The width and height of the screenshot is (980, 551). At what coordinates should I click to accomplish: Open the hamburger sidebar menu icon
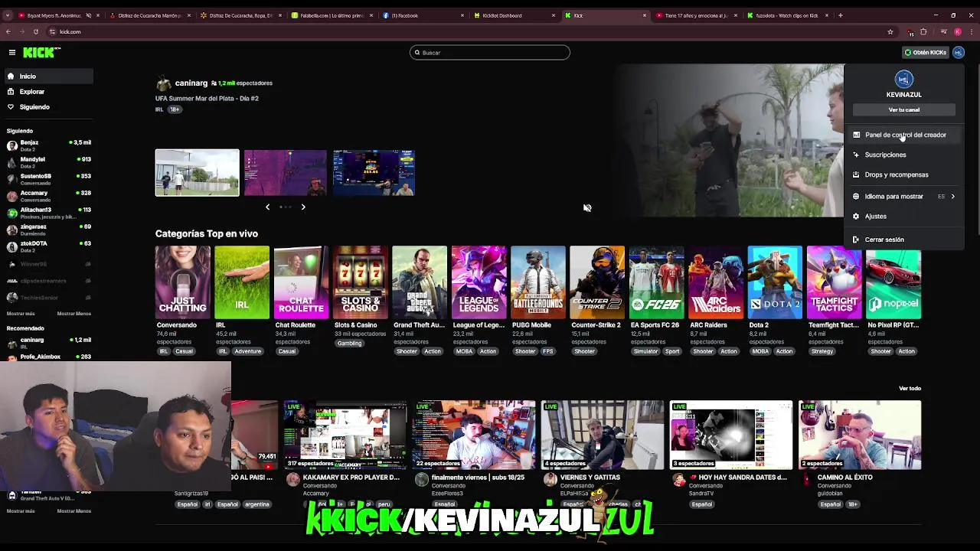(x=12, y=52)
